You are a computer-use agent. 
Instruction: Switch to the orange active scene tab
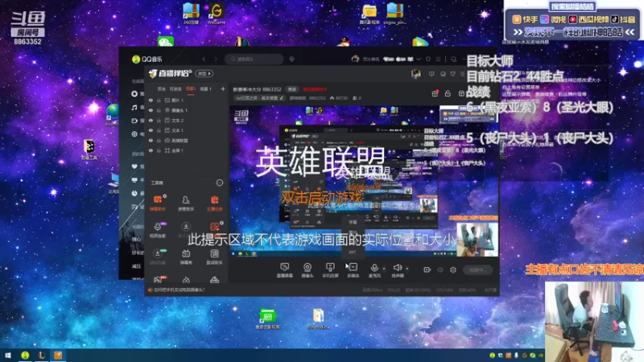pos(190,88)
